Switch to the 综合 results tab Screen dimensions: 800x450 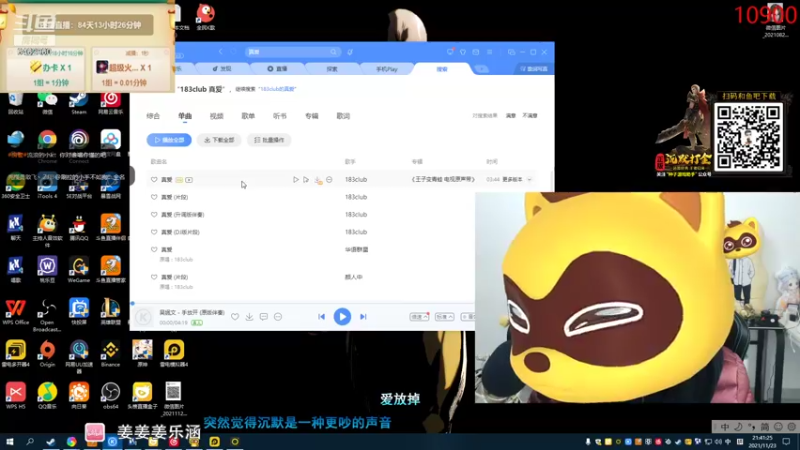(x=153, y=116)
